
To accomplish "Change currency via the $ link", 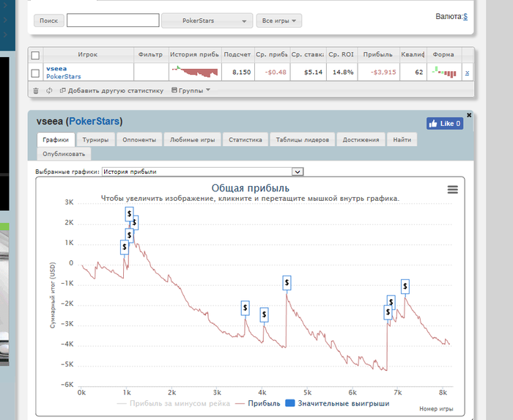I will pyautogui.click(x=465, y=16).
